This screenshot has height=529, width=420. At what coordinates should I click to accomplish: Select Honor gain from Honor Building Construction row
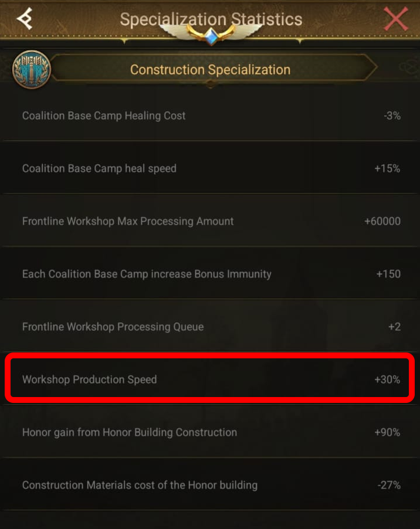click(210, 432)
